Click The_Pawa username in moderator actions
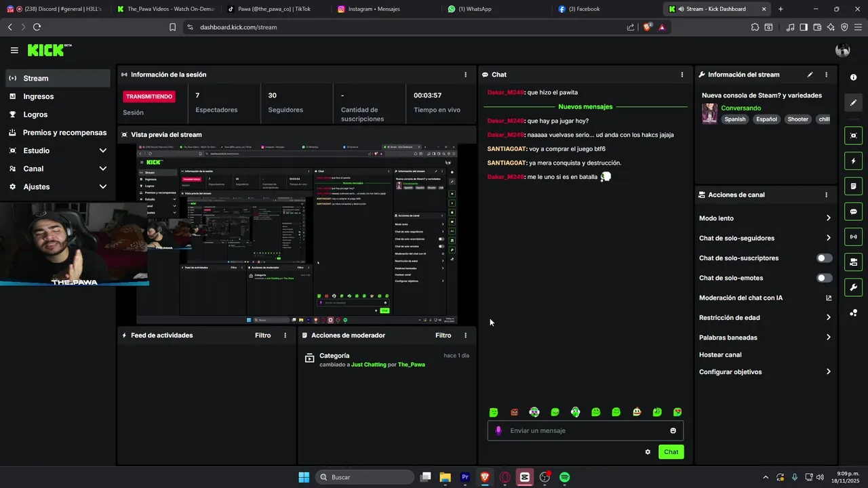 click(x=412, y=365)
